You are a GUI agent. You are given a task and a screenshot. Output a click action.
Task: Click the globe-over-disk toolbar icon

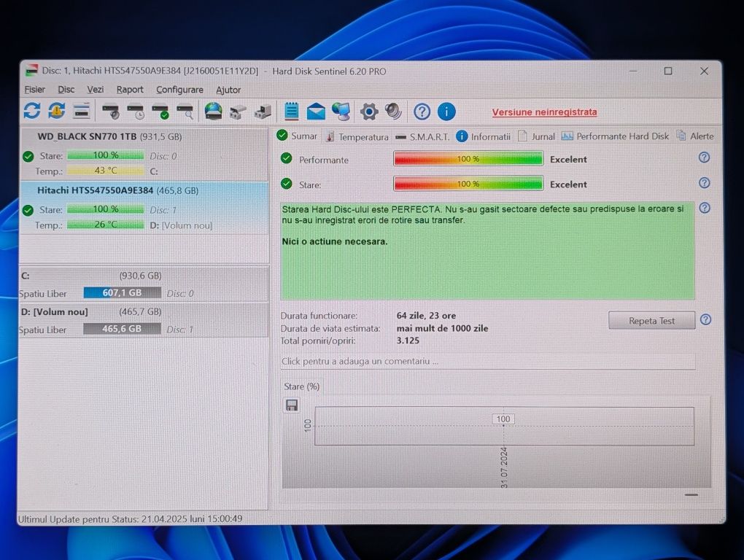click(213, 112)
